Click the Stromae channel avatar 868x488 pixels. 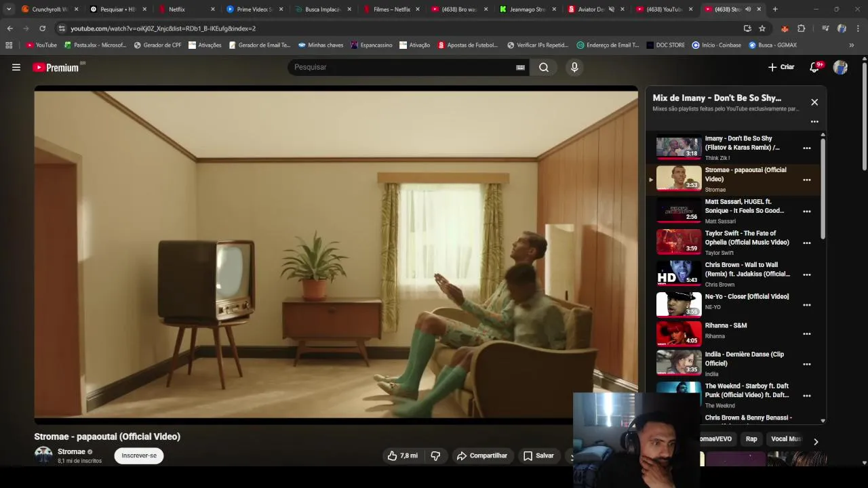pos(43,455)
